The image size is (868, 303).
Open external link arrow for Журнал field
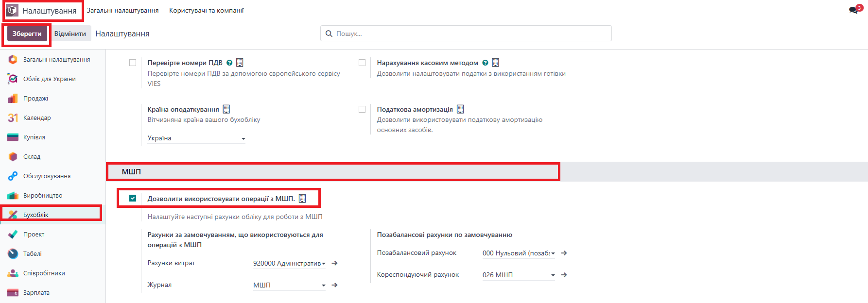click(334, 285)
